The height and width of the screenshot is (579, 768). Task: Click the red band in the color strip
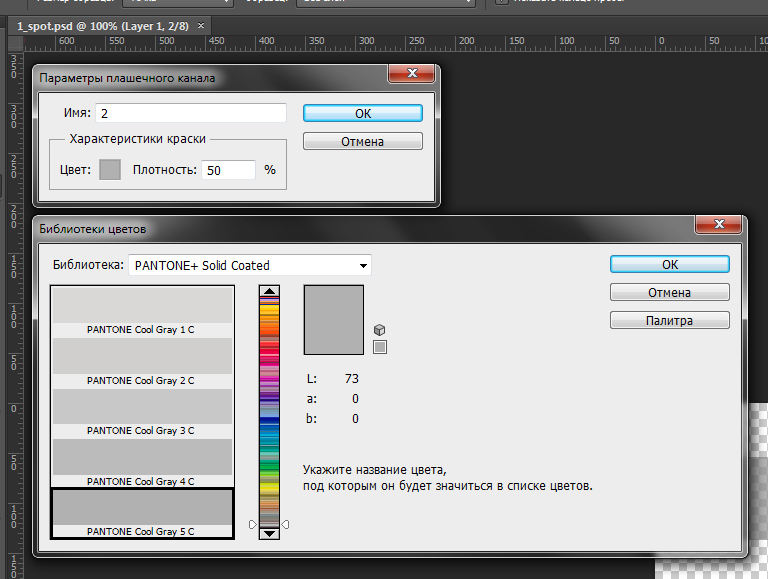(269, 347)
